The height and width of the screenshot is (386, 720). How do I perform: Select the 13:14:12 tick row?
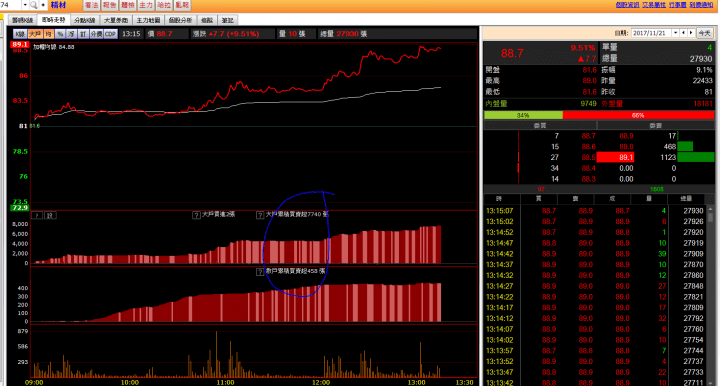click(595, 318)
